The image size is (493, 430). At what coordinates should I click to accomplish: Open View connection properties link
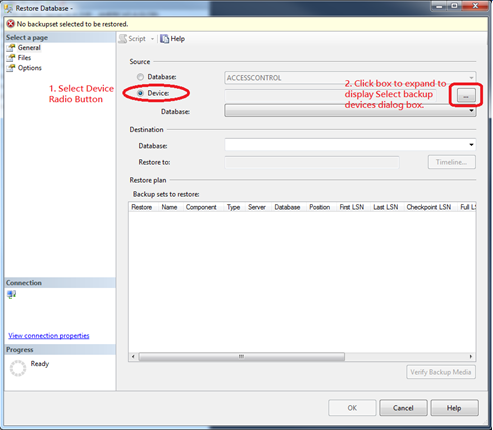click(49, 336)
